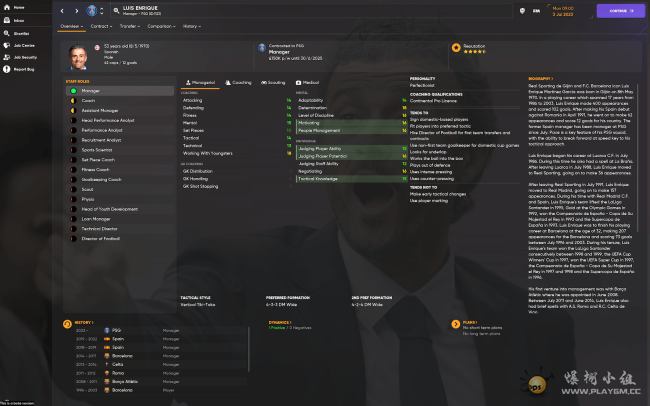Open the Inbox sidebar icon
Screen dimensions: 650x406
click(7, 20)
